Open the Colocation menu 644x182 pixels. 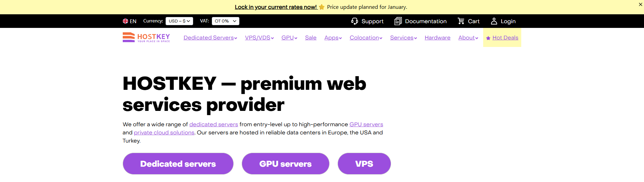366,38
